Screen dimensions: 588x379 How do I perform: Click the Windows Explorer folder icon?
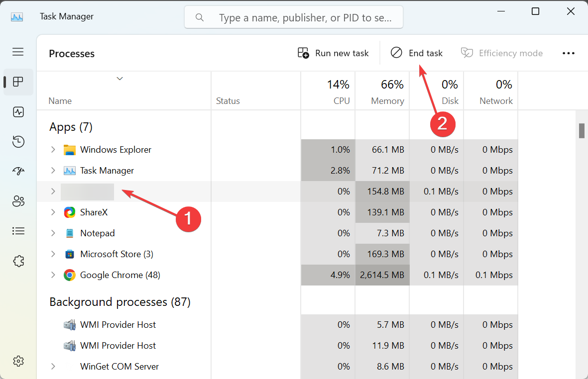pos(69,150)
